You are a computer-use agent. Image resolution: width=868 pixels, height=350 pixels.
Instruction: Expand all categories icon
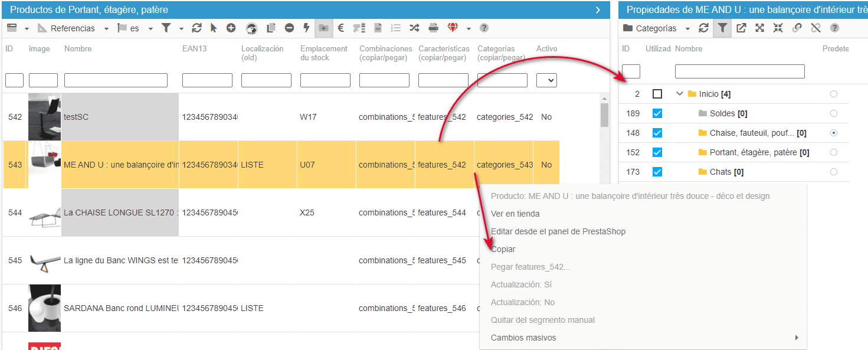(x=759, y=28)
